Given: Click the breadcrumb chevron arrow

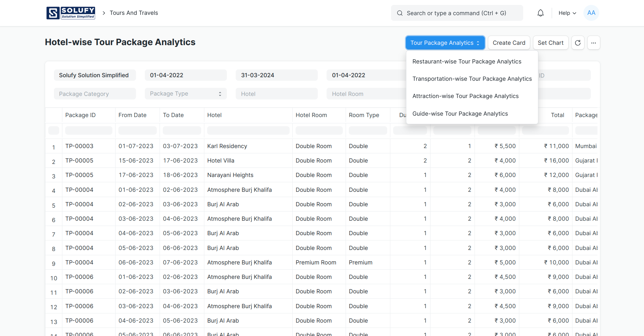Looking at the screenshot, I should (x=104, y=13).
